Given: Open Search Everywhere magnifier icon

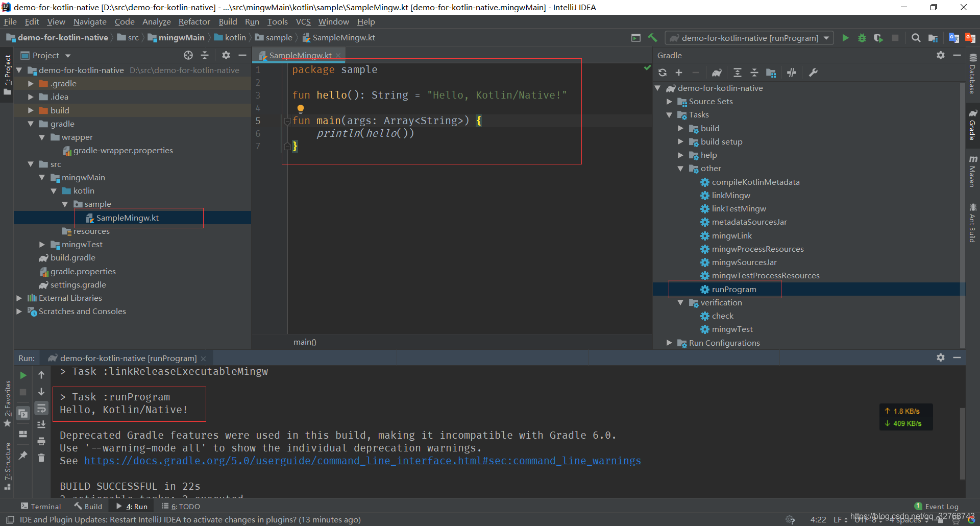Looking at the screenshot, I should [916, 38].
